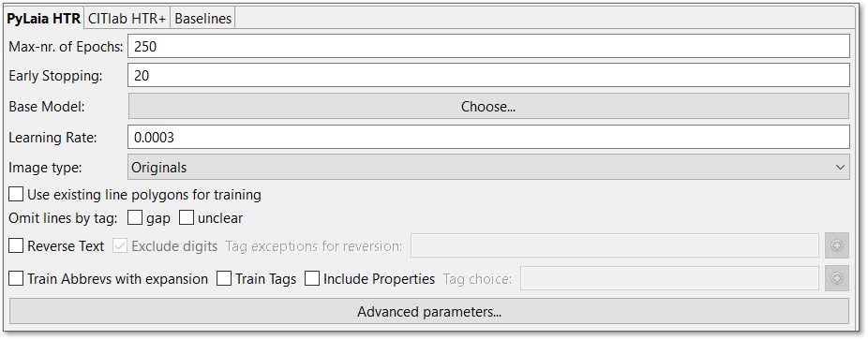Focus the Early Stopping input field
The height and width of the screenshot is (340, 868).
coord(488,75)
